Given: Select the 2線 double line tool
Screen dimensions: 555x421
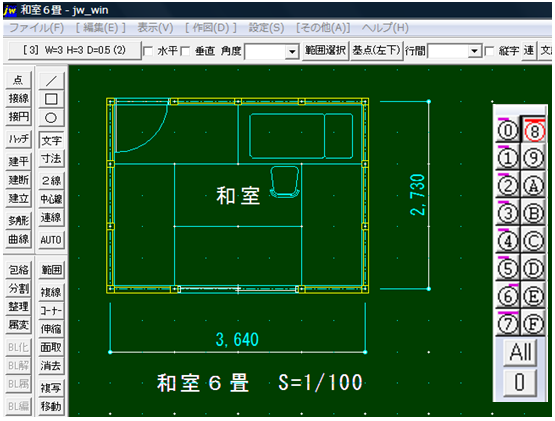Looking at the screenshot, I should [51, 181].
